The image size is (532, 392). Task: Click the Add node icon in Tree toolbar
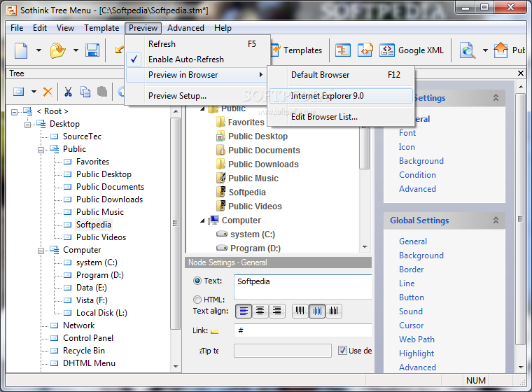click(19, 92)
